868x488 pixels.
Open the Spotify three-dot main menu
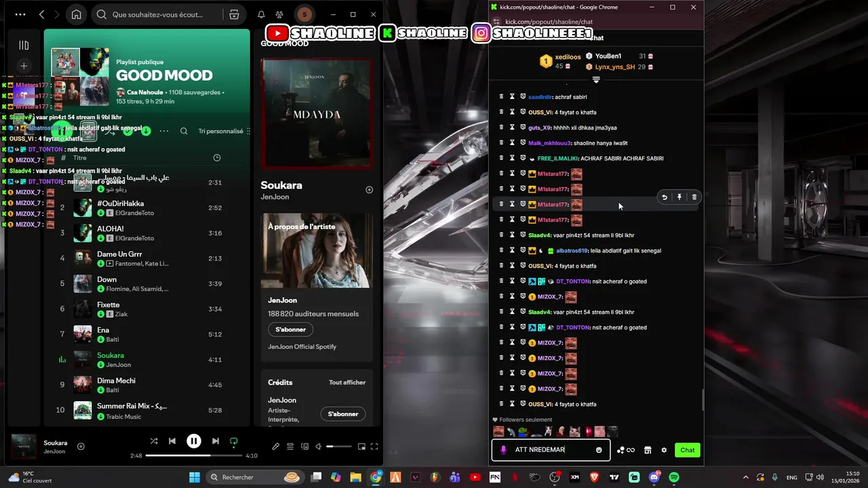(20, 14)
